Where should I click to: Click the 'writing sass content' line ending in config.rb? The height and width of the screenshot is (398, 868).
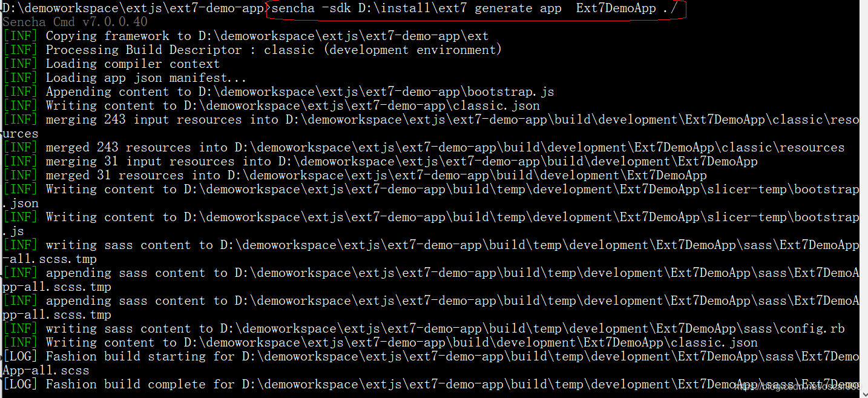coord(424,328)
